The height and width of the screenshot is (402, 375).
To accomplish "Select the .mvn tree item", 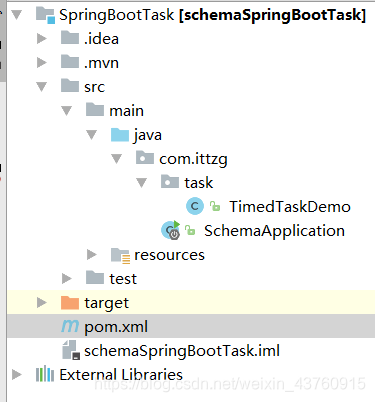I will tap(102, 63).
